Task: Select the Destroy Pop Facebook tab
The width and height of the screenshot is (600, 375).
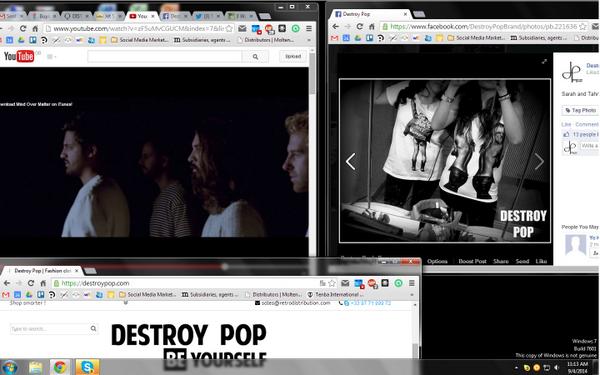Action: [x=369, y=14]
